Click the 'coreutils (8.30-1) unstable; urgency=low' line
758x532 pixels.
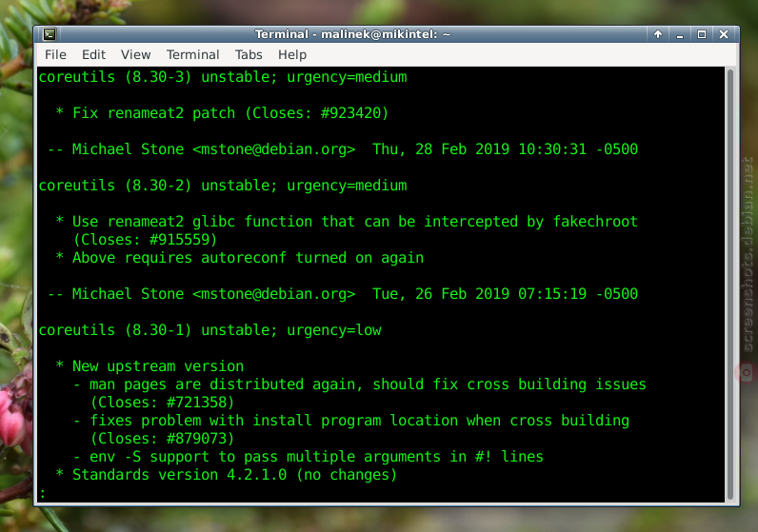tap(209, 330)
